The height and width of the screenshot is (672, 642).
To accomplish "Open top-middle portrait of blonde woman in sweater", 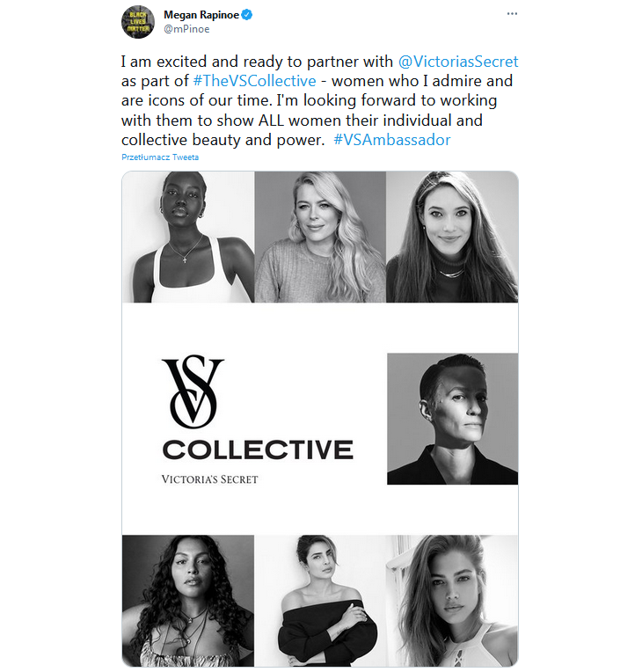I will pos(320,237).
